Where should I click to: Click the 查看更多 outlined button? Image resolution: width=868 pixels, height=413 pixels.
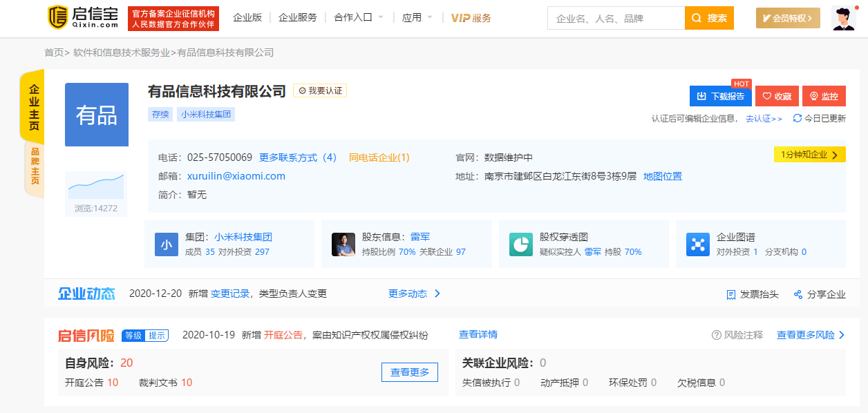410,372
